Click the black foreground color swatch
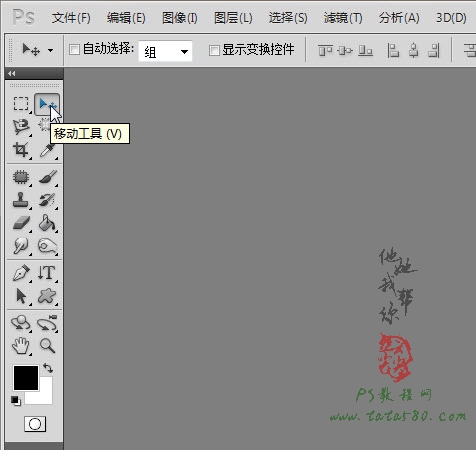The image size is (476, 450). tap(26, 378)
